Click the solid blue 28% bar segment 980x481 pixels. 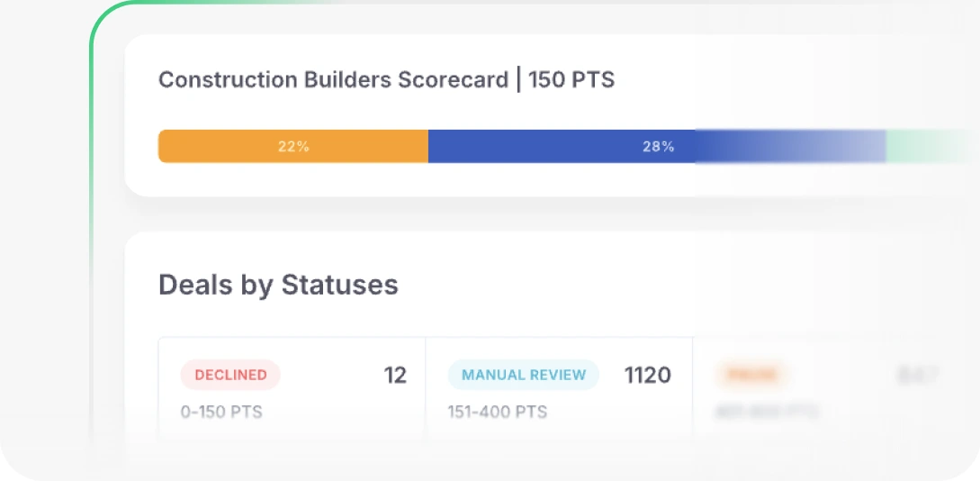pyautogui.click(x=562, y=146)
